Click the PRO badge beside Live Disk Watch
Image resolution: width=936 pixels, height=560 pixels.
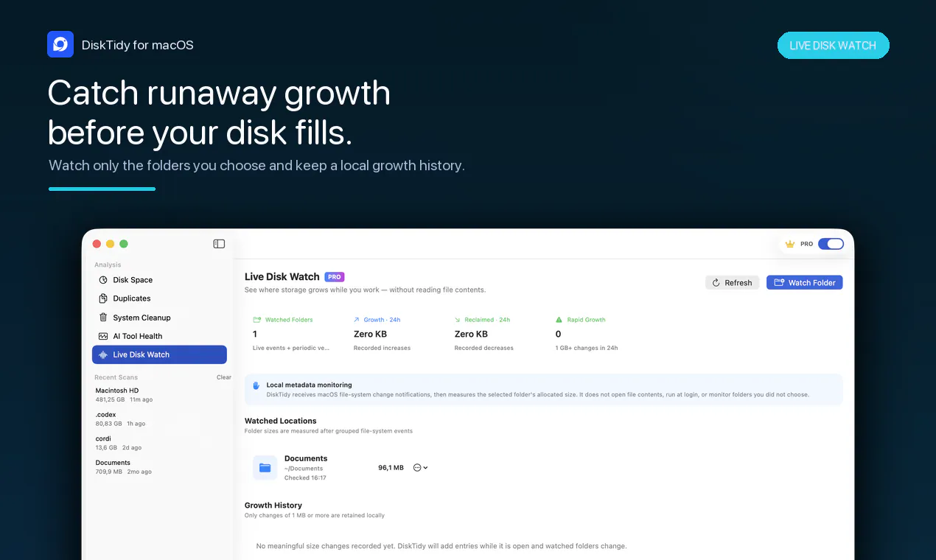(335, 277)
